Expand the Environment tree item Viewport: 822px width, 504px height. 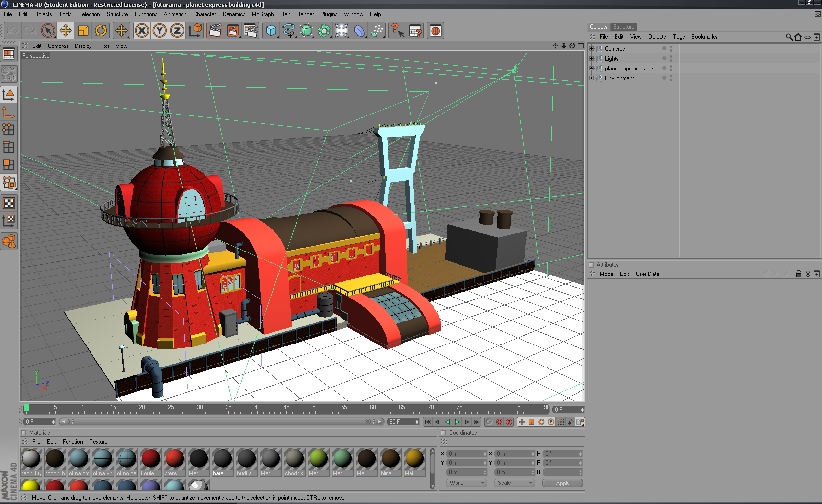click(x=591, y=78)
